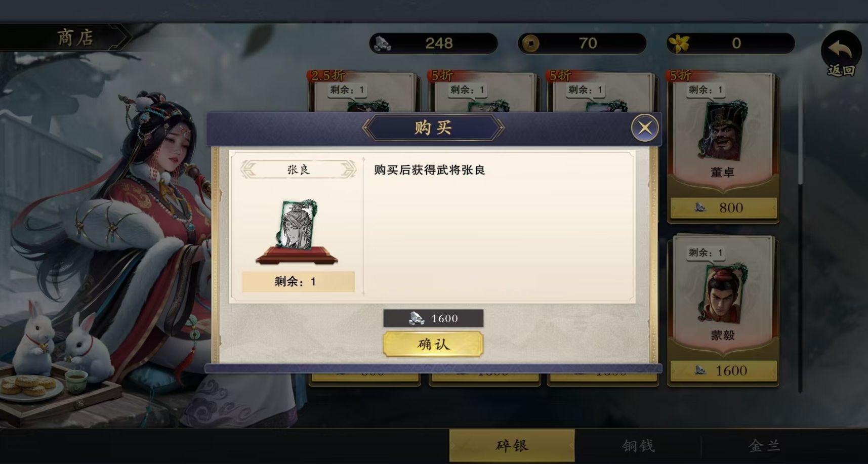
Task: Tap the silver ingot currency icon
Action: tap(382, 44)
